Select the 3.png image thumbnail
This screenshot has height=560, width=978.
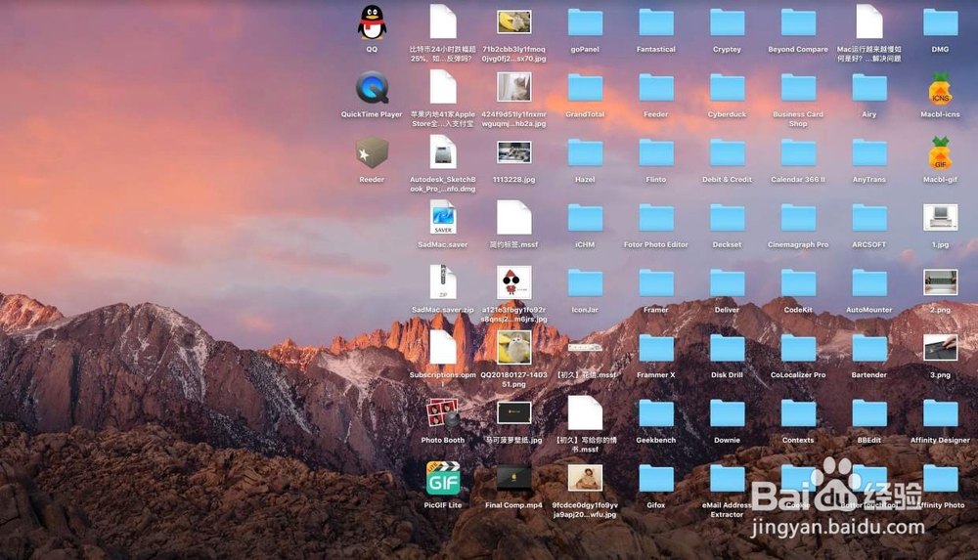pos(940,348)
